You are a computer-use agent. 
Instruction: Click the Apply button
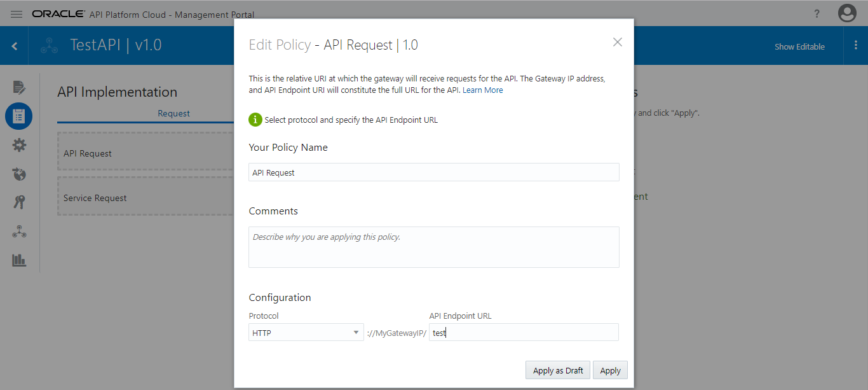click(610, 370)
